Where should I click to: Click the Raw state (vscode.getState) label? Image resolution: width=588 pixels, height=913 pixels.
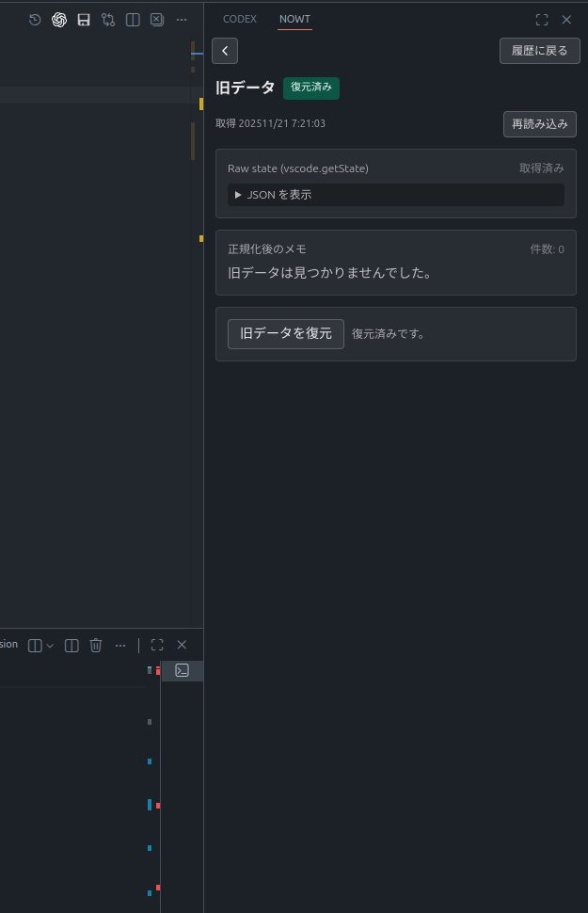tap(298, 168)
